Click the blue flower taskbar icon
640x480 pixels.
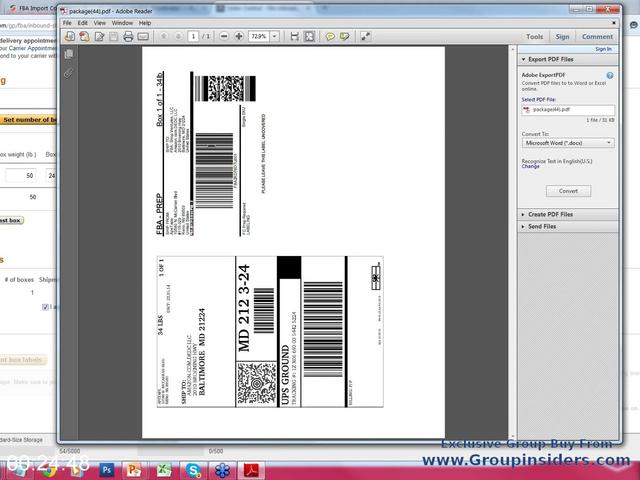click(222, 470)
